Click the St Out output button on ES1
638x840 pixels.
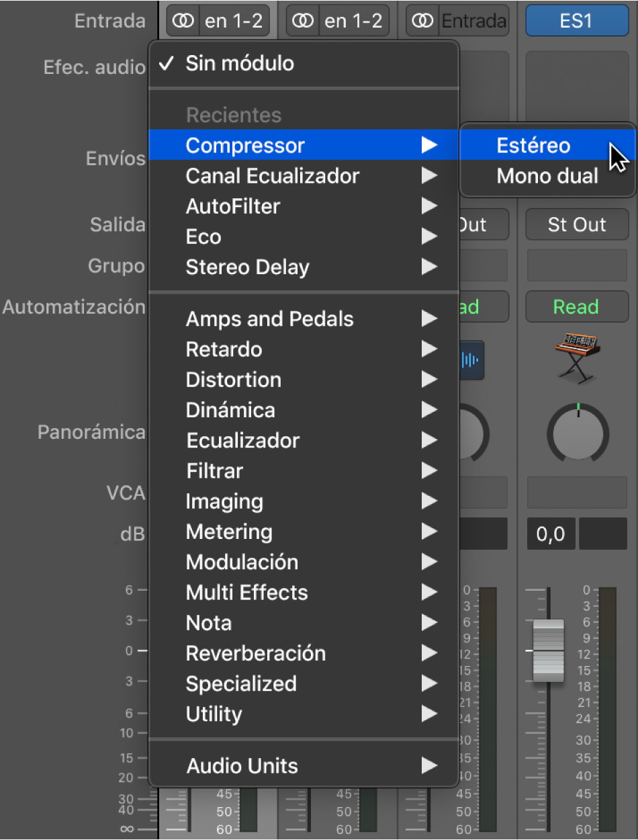coord(577,225)
